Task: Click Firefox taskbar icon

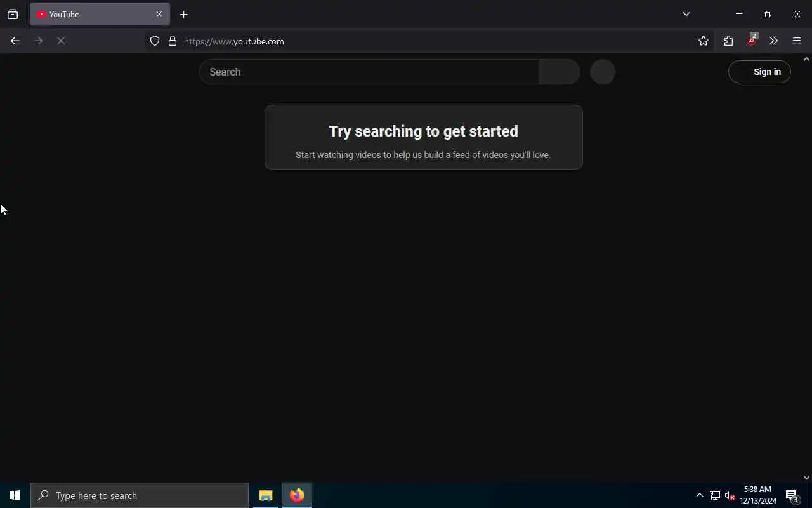Action: coord(297,495)
